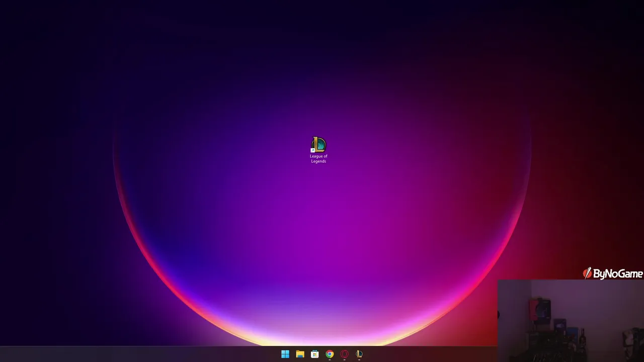Launch Microsoft Store from the taskbar
Viewport: 644px width, 362px height.
point(315,354)
